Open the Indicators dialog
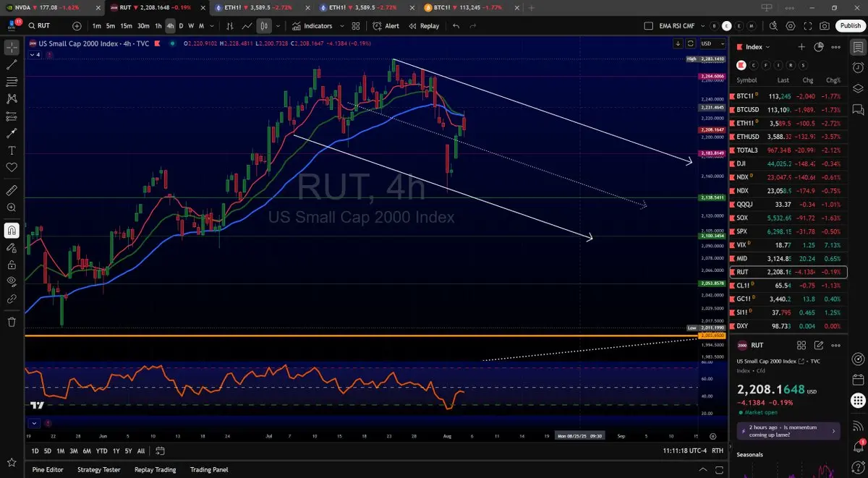This screenshot has height=478, width=868. [312, 25]
